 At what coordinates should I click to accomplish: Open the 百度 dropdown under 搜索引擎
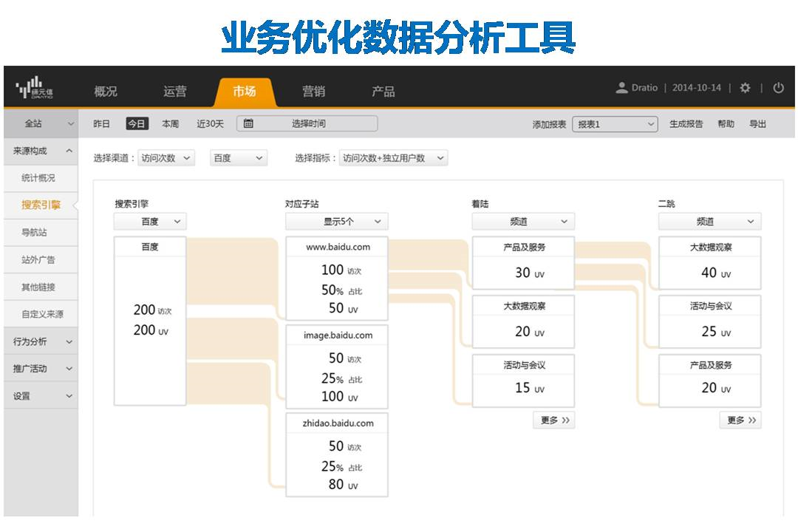(x=150, y=222)
